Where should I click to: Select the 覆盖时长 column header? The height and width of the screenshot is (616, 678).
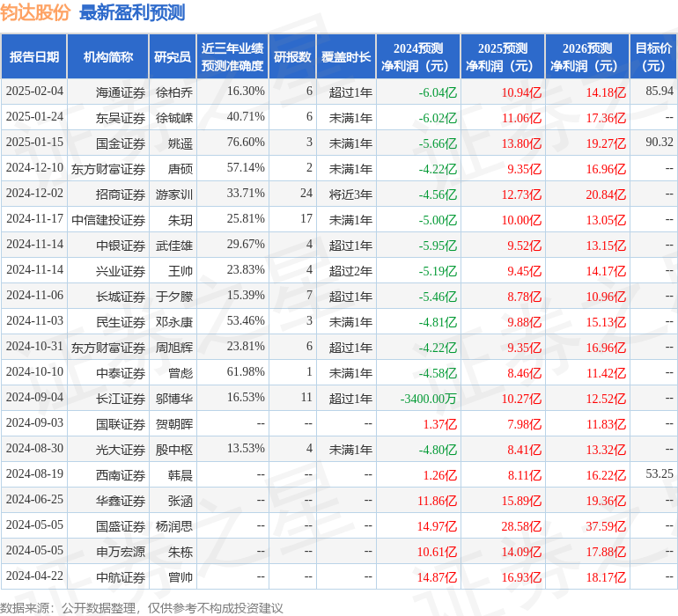(x=346, y=56)
